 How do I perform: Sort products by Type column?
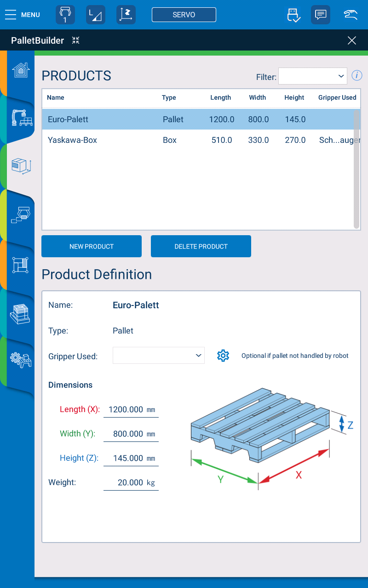169,97
